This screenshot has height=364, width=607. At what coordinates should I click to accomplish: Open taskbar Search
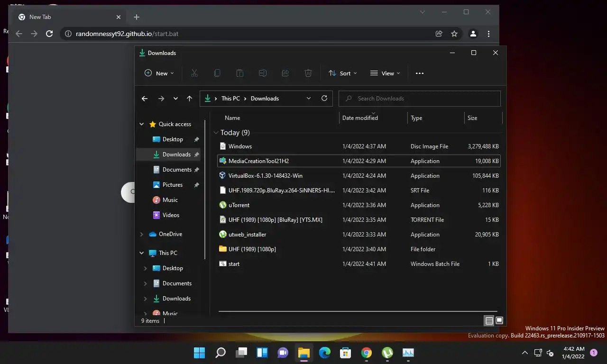[x=221, y=353]
